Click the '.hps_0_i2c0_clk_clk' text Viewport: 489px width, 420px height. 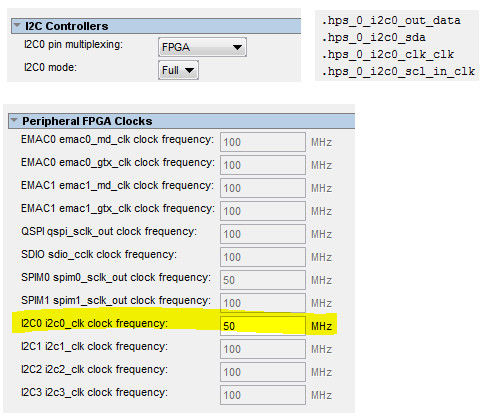tap(388, 54)
